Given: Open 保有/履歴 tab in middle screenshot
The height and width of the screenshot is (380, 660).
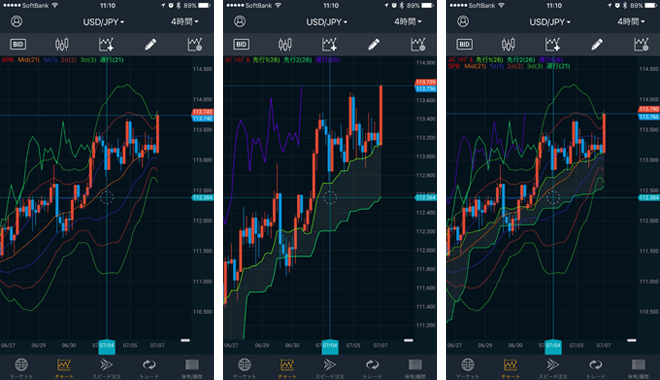Looking at the screenshot, I should tap(415, 368).
